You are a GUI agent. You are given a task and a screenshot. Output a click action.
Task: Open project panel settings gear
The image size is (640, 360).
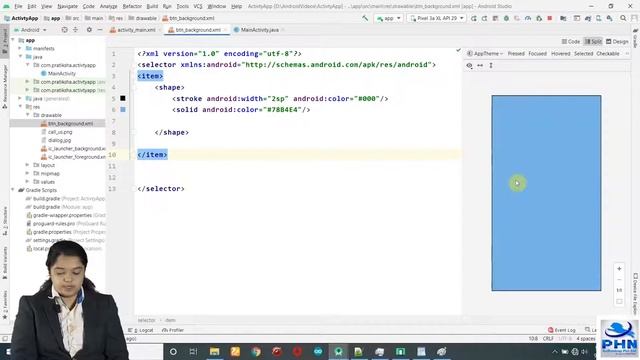pos(89,30)
